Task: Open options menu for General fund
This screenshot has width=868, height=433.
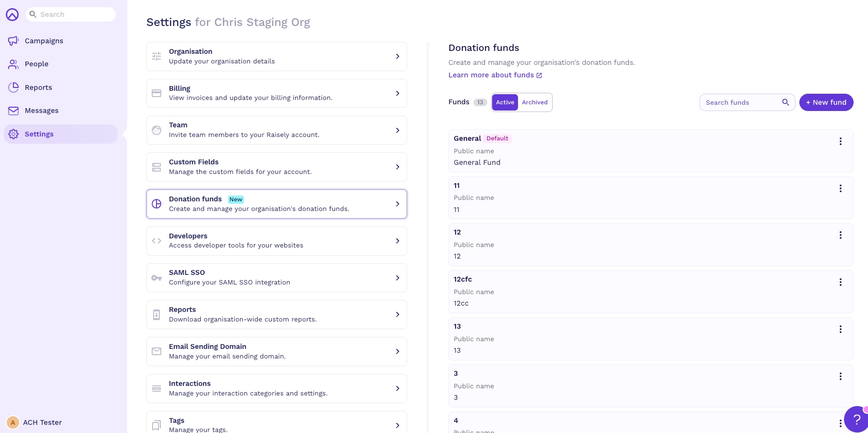Action: [x=840, y=141]
